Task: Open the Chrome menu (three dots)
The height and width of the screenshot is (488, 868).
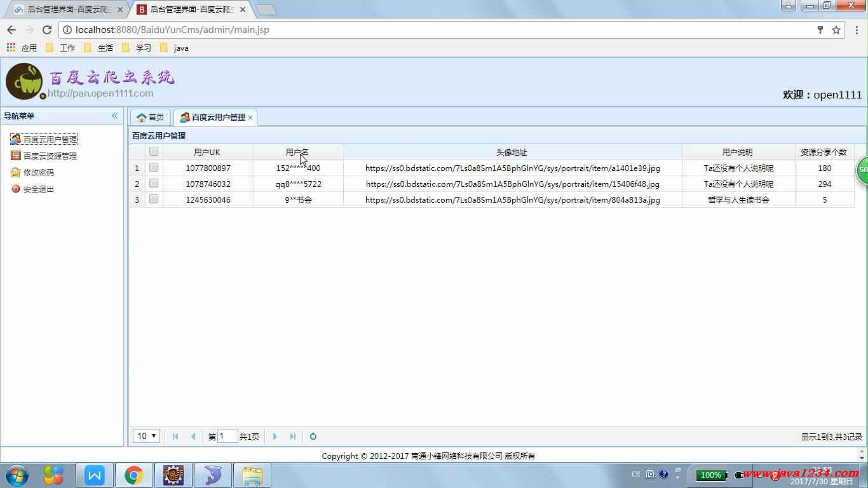Action: coord(857,30)
